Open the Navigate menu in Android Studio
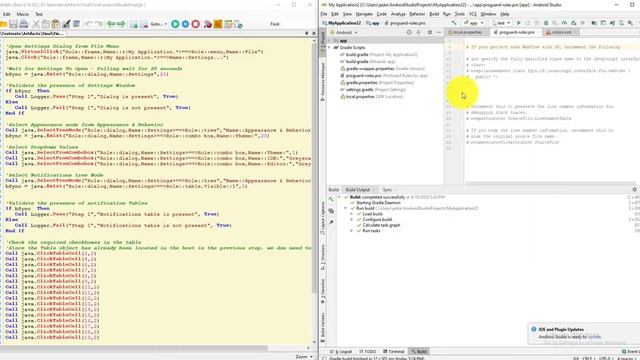Screen dimensions: 640x360 pos(364,14)
